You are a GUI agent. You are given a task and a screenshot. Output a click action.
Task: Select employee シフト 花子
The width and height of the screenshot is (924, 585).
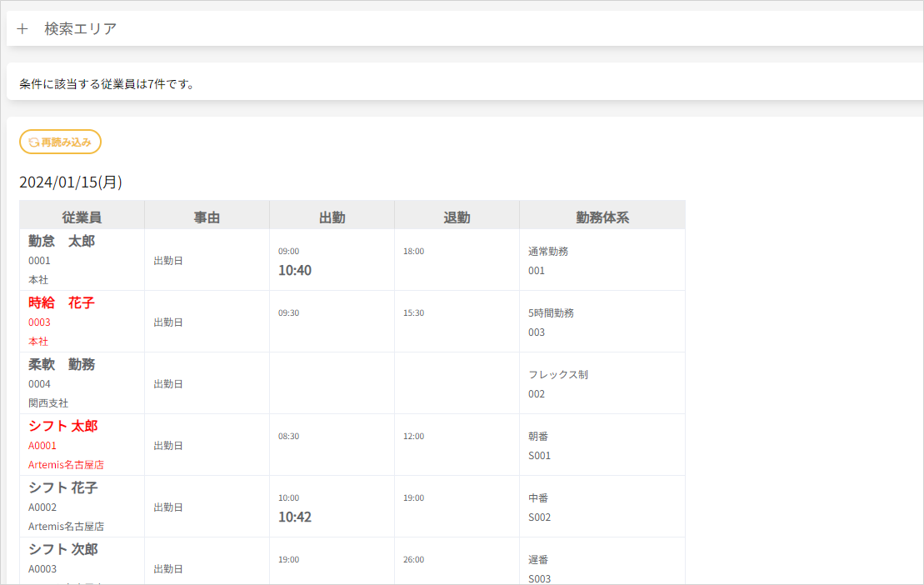(x=63, y=488)
